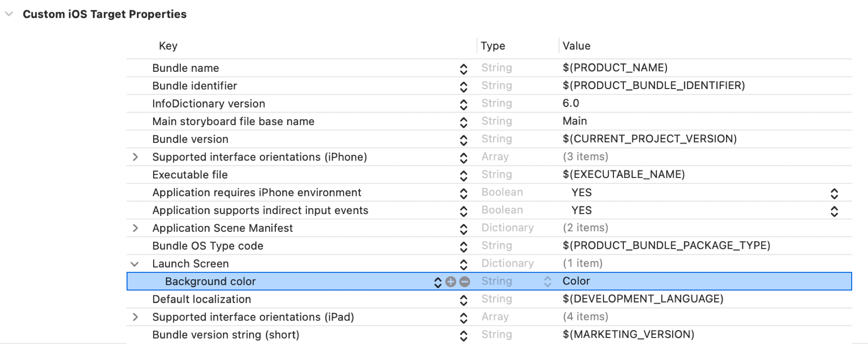Open key stepper for Default localization

click(463, 300)
